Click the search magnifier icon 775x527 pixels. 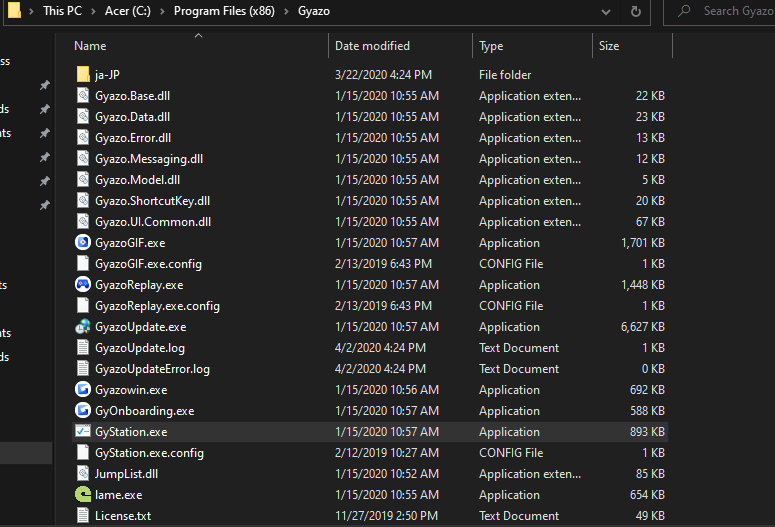pyautogui.click(x=684, y=10)
